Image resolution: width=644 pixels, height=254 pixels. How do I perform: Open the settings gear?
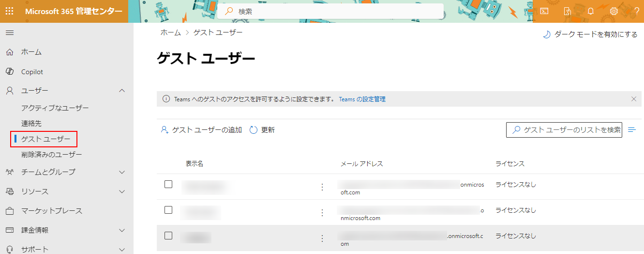pos(614,11)
